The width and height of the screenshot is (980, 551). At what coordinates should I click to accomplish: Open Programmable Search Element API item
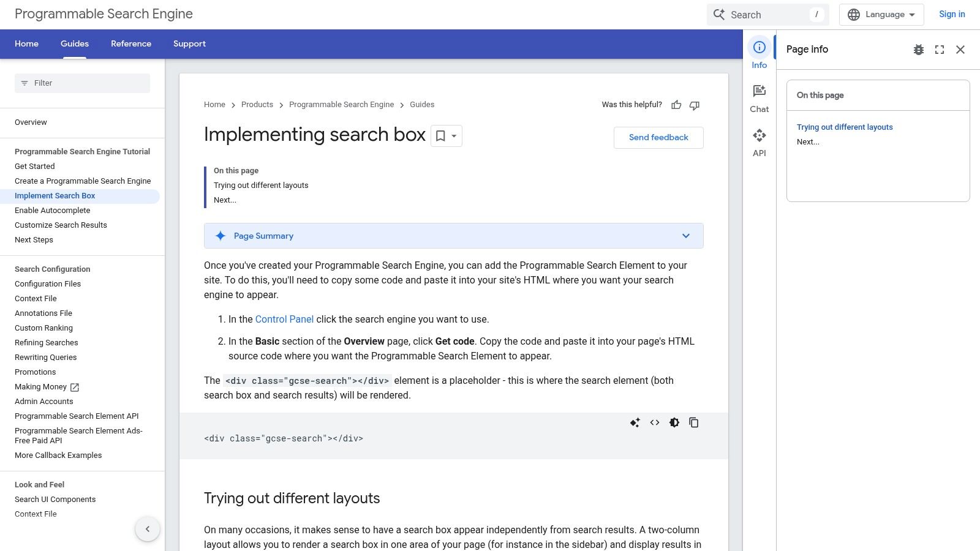[x=77, y=416]
